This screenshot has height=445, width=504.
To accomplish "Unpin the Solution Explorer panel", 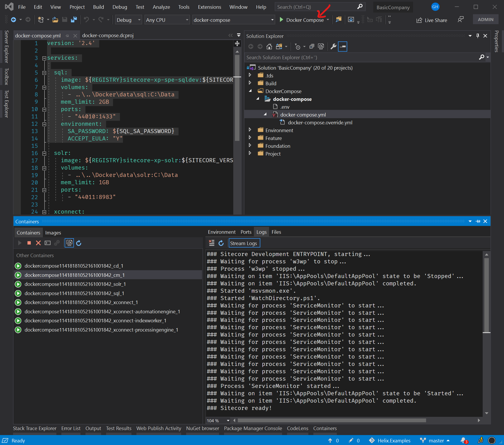I will click(x=478, y=36).
